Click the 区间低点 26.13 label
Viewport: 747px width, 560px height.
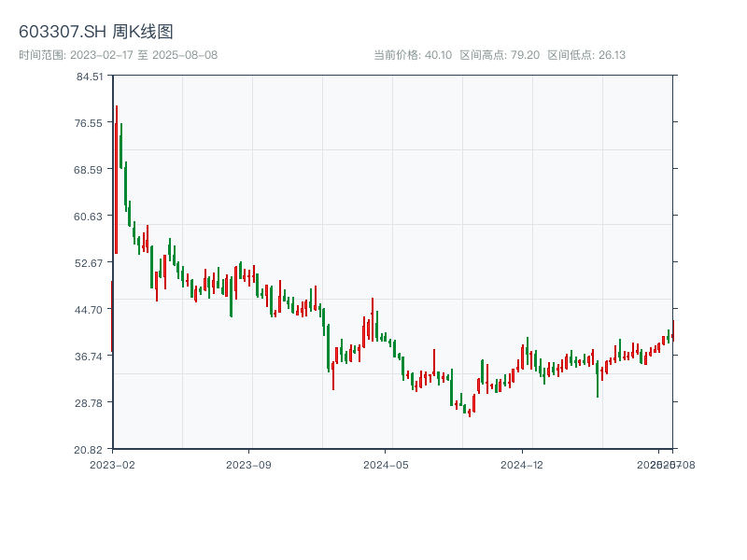(586, 55)
